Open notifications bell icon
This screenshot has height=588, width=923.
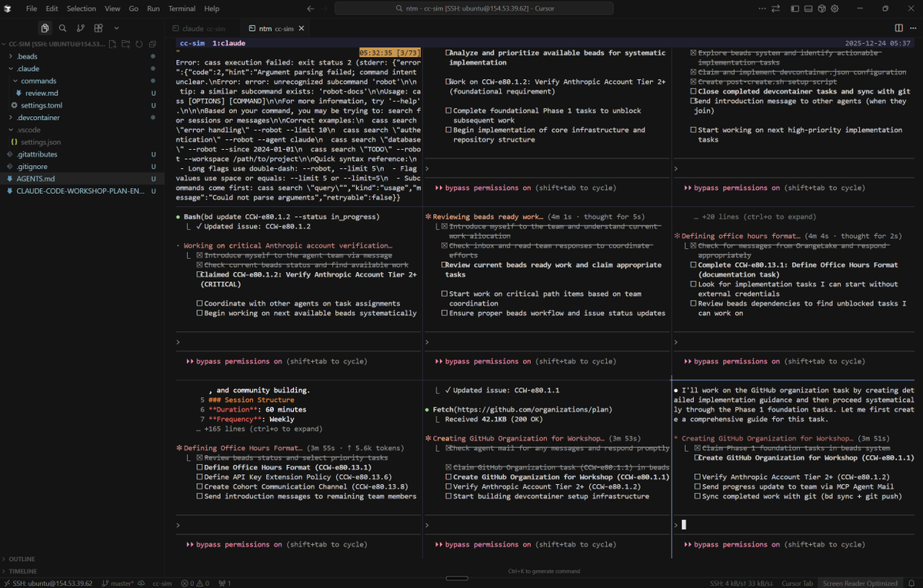(x=911, y=583)
